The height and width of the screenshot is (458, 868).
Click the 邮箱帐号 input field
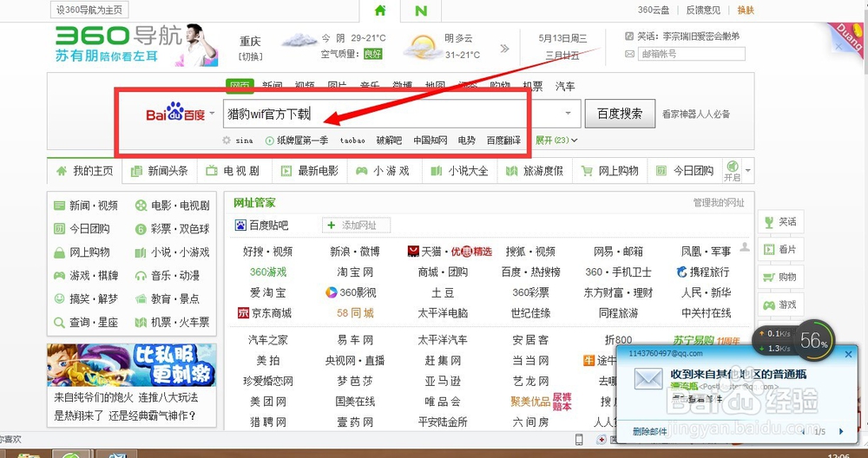pyautogui.click(x=692, y=54)
